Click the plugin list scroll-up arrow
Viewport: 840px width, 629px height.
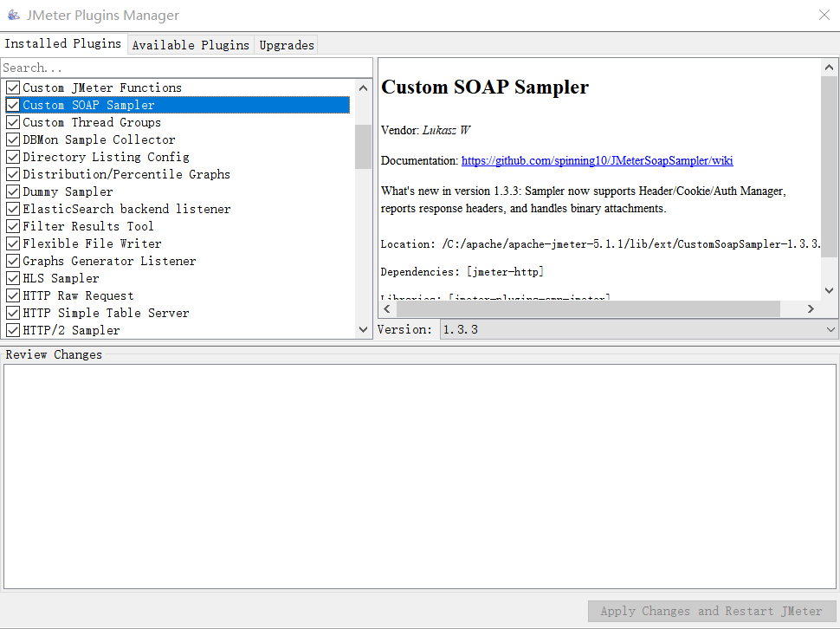(x=363, y=88)
